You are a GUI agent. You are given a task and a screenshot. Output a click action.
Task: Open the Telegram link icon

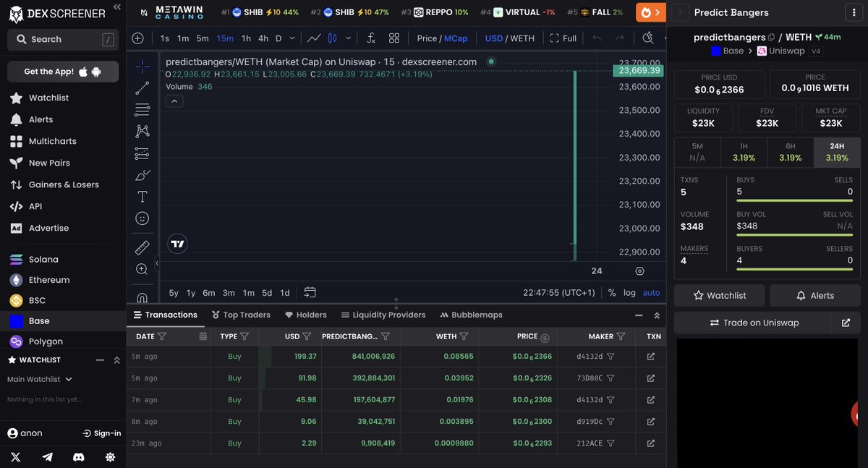(x=48, y=456)
